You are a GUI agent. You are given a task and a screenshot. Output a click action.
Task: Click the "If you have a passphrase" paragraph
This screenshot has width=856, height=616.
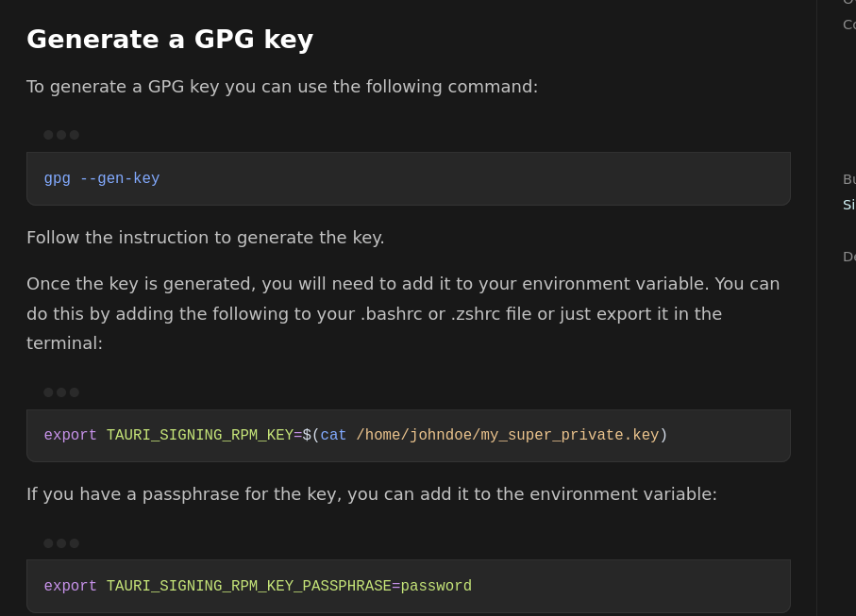(x=372, y=494)
